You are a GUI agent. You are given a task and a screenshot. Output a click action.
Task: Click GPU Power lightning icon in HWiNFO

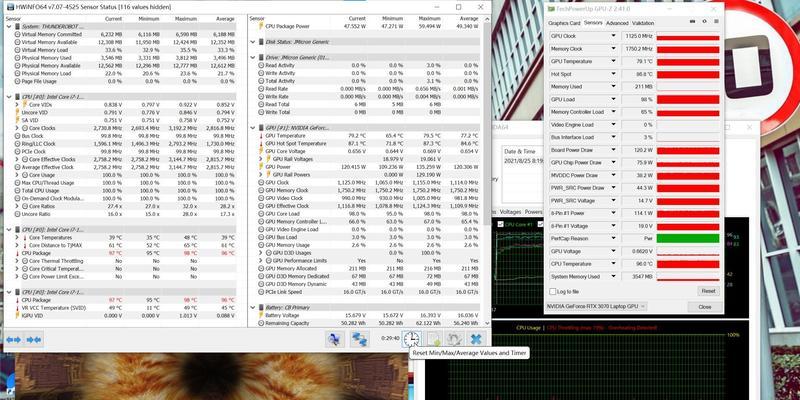point(261,167)
